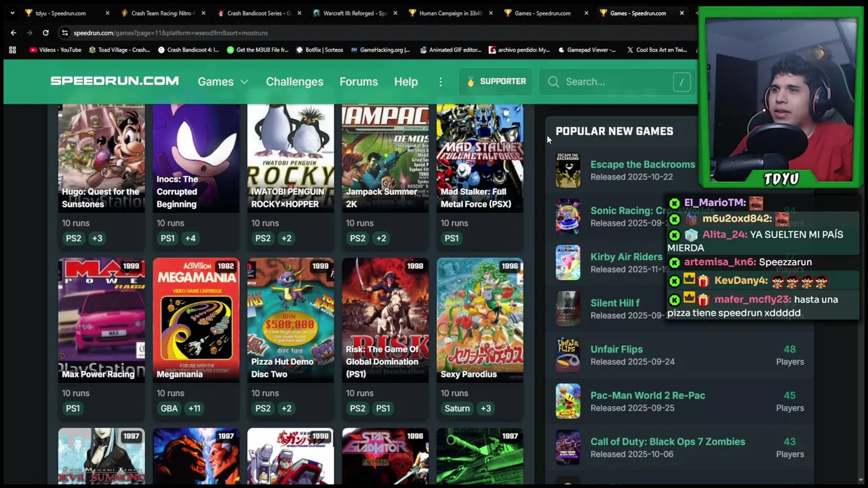The width and height of the screenshot is (868, 488).
Task: Filter by PS2 tag under Jampack Summer 2K
Action: coord(357,238)
